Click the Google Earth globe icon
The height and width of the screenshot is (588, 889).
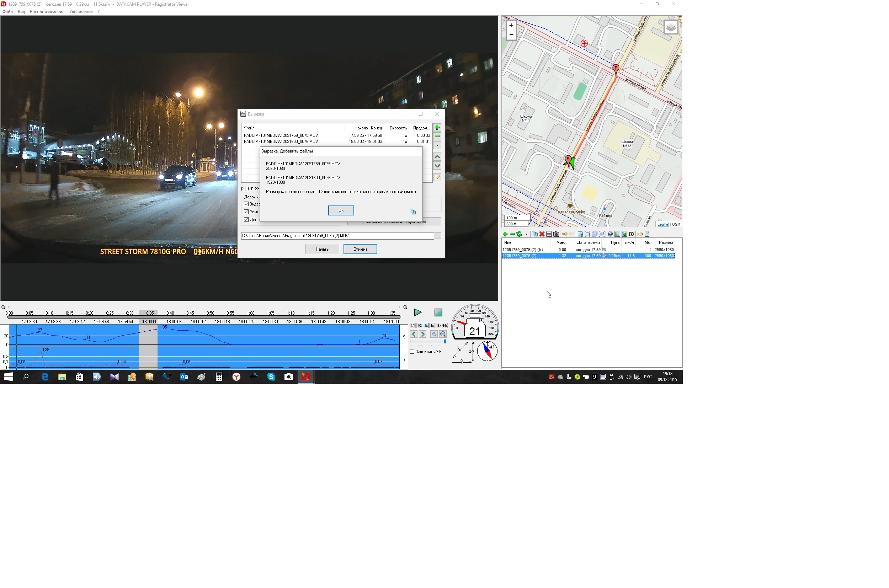(x=610, y=234)
